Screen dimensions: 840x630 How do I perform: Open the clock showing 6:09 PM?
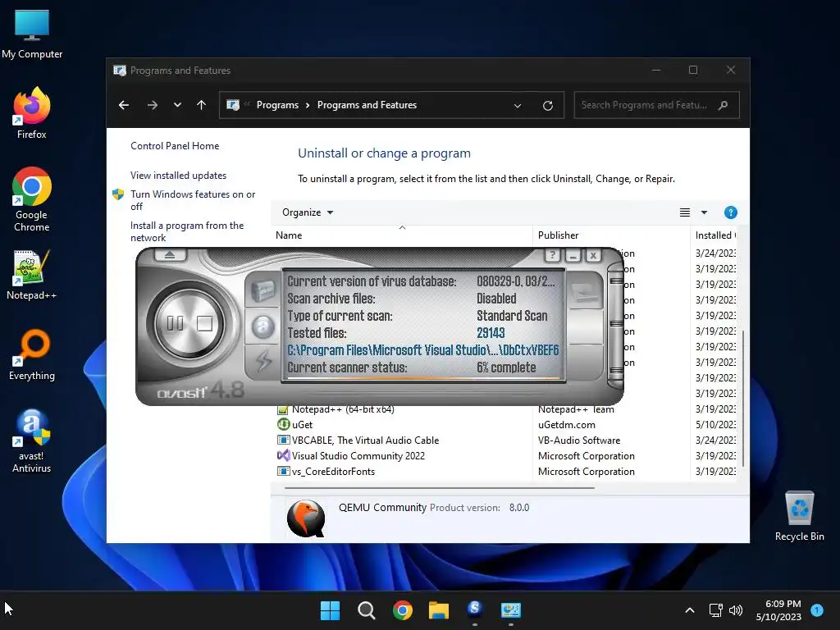778,610
